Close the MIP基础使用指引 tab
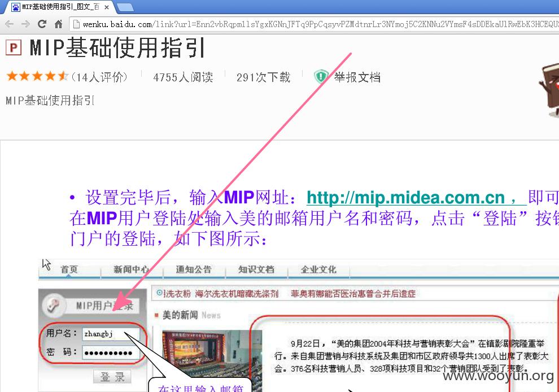The height and width of the screenshot is (392, 559). pyautogui.click(x=106, y=7)
